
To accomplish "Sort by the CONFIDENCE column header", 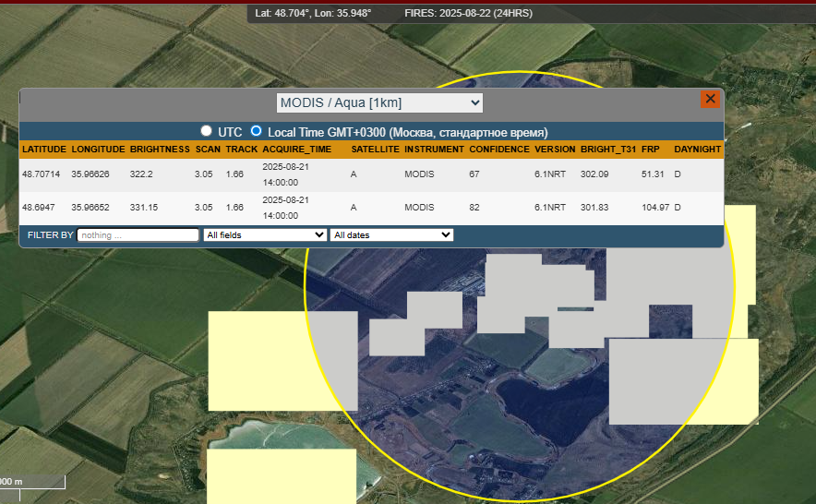I will (x=499, y=149).
